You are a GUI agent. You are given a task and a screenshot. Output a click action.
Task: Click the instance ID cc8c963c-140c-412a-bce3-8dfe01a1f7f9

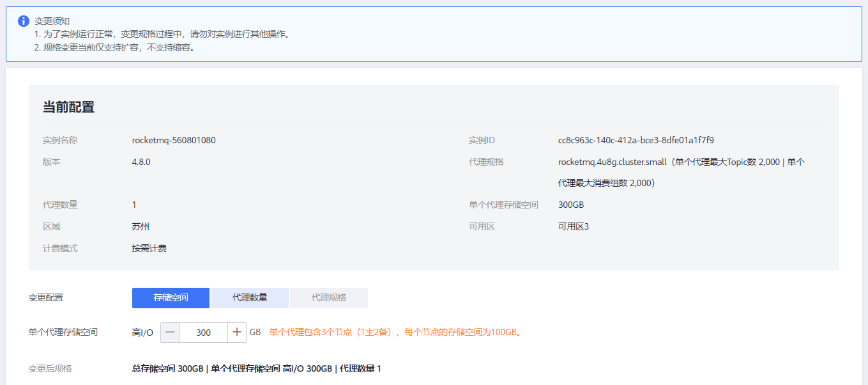click(636, 140)
